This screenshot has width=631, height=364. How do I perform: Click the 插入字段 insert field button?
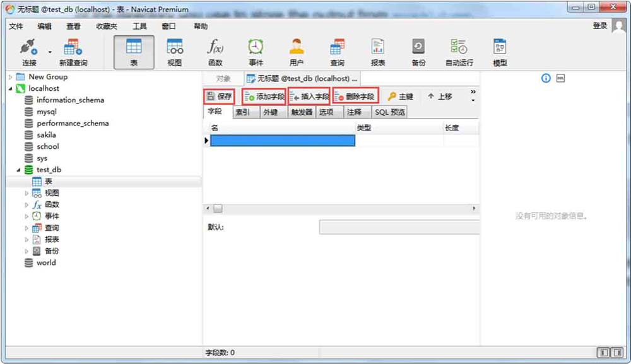point(309,97)
